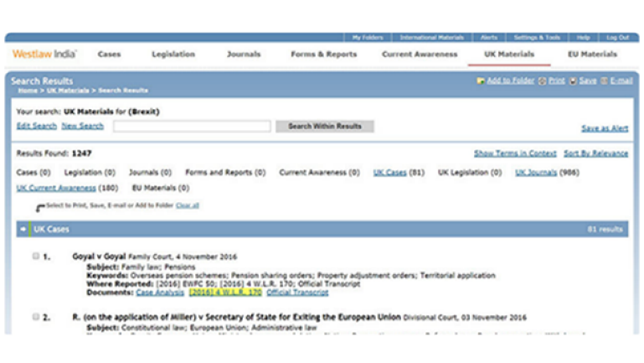Click the EU Materials (0) filter text

pos(161,188)
